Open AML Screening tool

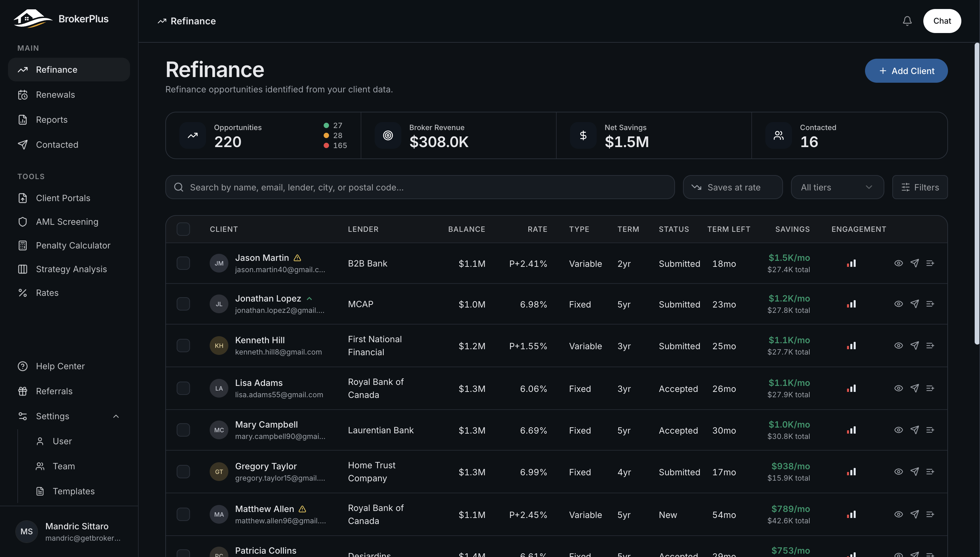(x=69, y=222)
